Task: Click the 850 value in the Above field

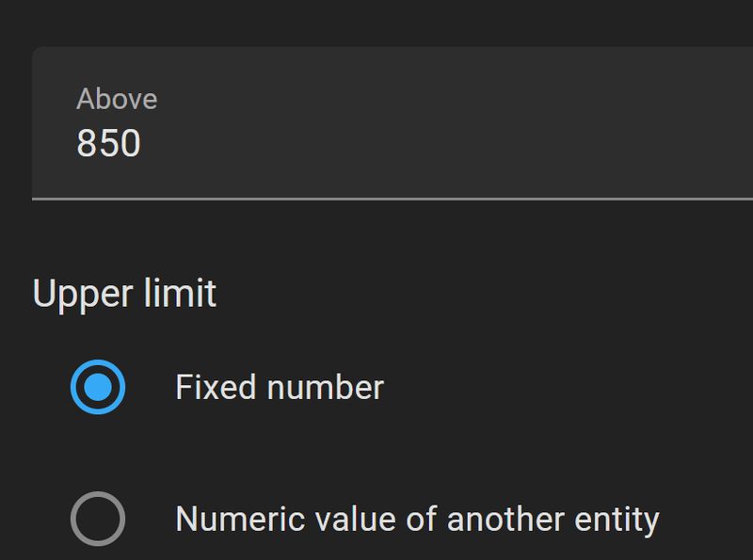Action: pyautogui.click(x=108, y=143)
